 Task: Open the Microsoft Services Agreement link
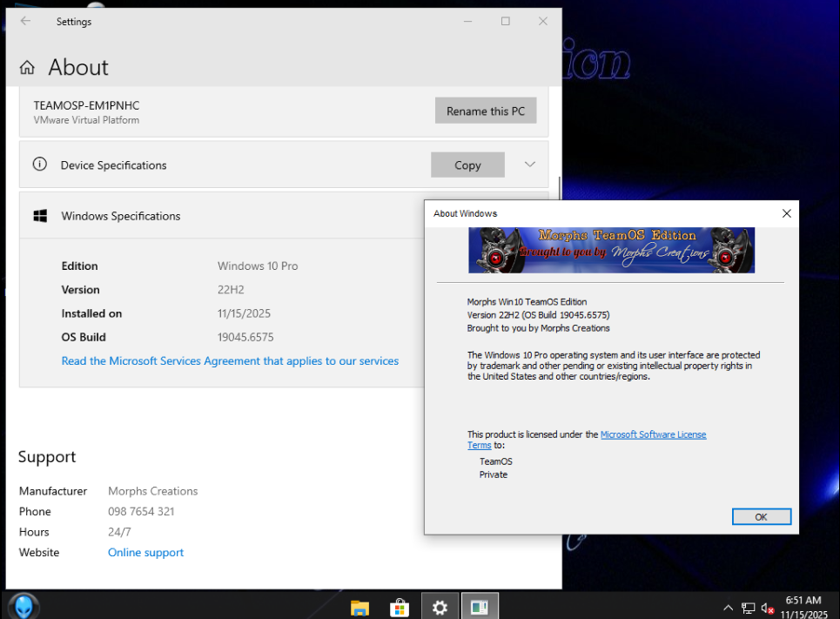pyautogui.click(x=230, y=360)
